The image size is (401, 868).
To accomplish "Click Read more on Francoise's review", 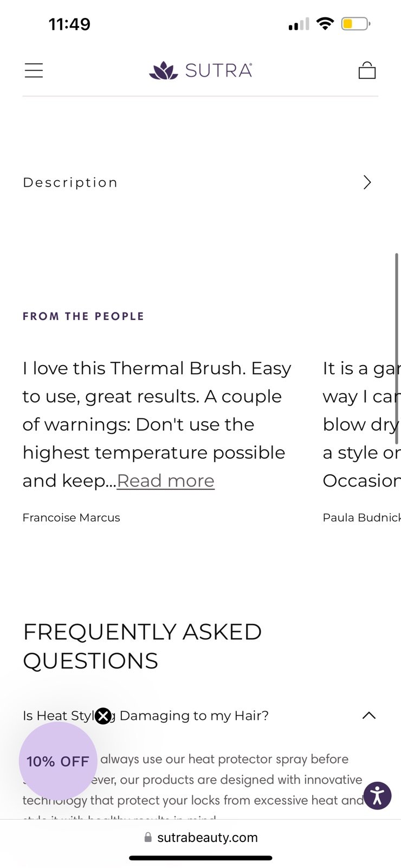I will pyautogui.click(x=166, y=481).
